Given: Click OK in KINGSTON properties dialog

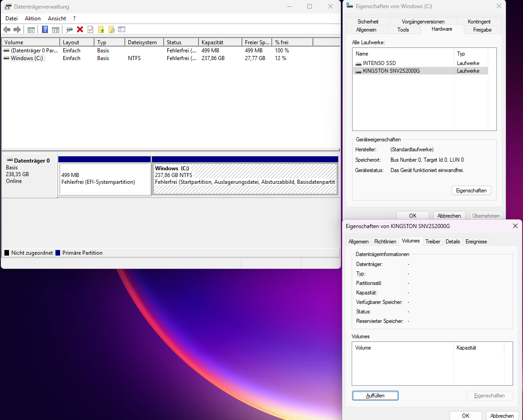Looking at the screenshot, I should coord(466,415).
